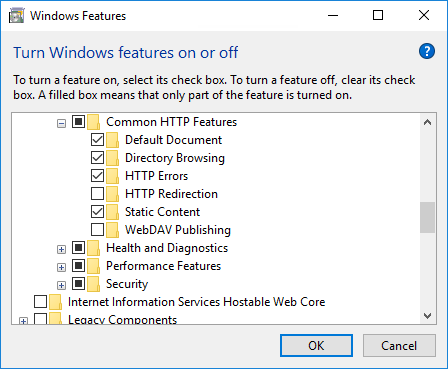Uncheck the Directory Browsing checkbox
The height and width of the screenshot is (369, 448).
click(97, 157)
